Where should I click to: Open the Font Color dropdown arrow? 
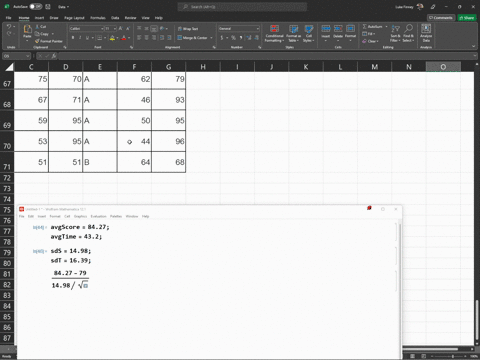click(129, 38)
